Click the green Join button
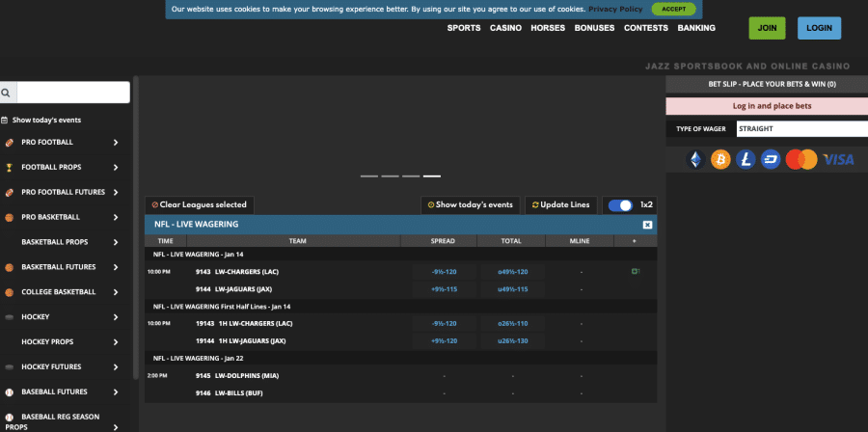Image resolution: width=868 pixels, height=432 pixels. [x=768, y=28]
